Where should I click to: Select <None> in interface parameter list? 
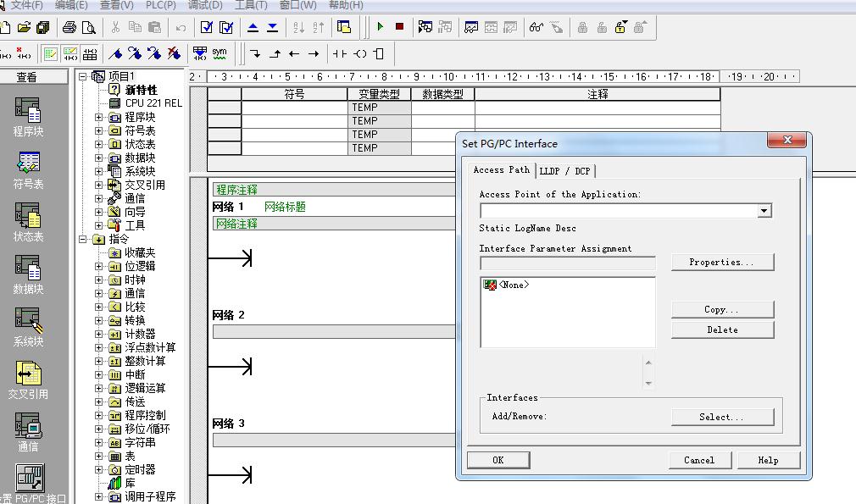(x=514, y=285)
